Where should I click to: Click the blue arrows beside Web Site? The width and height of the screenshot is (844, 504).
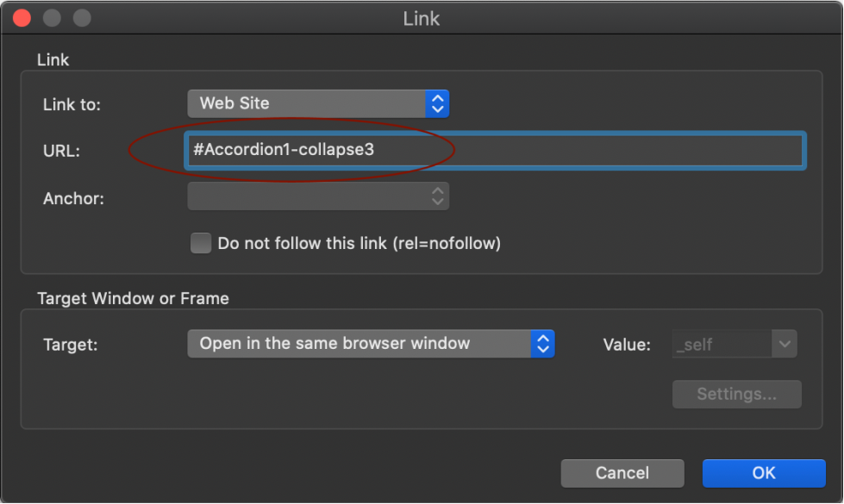437,103
